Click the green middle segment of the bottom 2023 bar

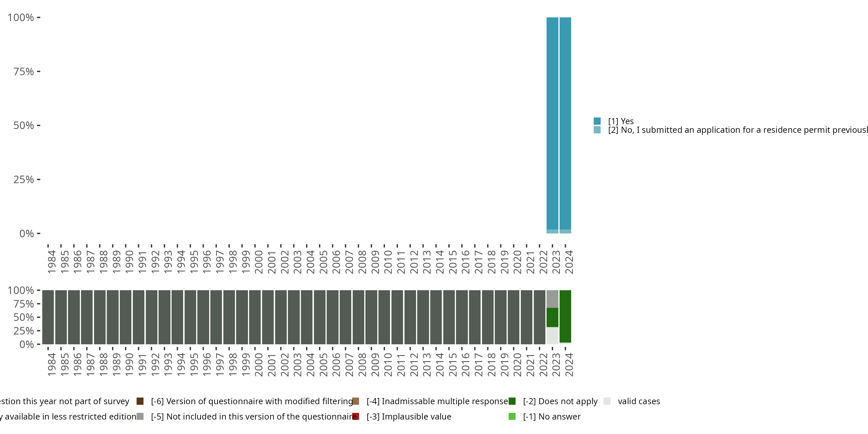552,317
